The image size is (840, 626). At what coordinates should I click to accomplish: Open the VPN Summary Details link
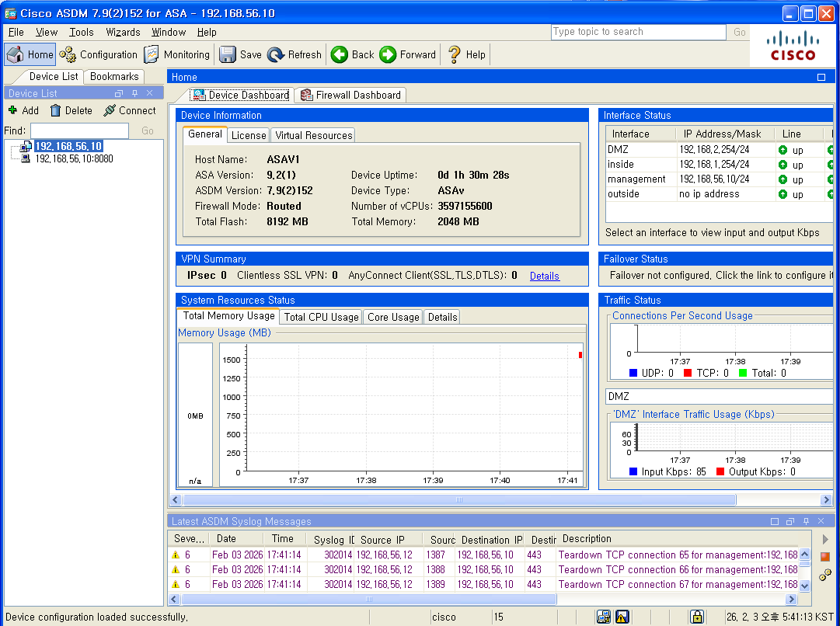[x=544, y=276]
